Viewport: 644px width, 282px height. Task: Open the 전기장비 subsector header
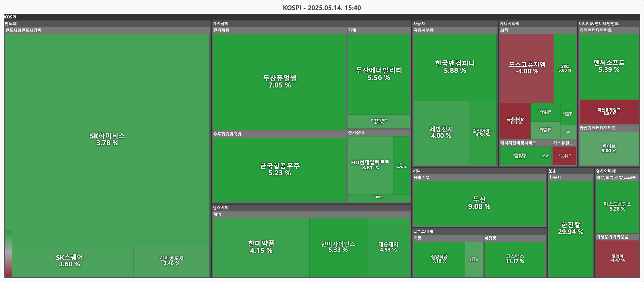tap(379, 132)
